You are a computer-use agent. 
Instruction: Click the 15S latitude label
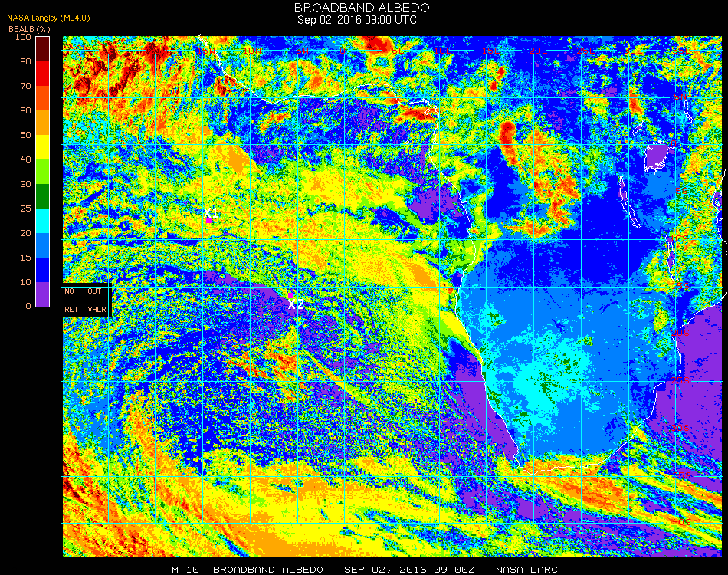pos(681,286)
